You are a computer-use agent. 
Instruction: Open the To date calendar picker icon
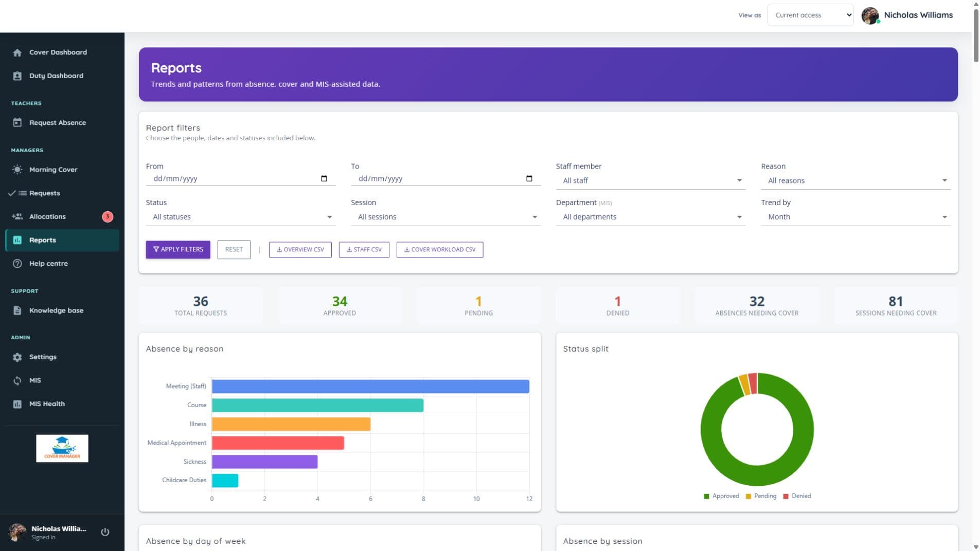click(529, 178)
